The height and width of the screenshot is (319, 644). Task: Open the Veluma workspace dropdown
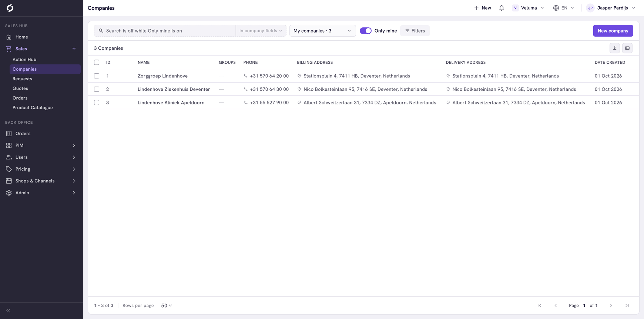[528, 8]
